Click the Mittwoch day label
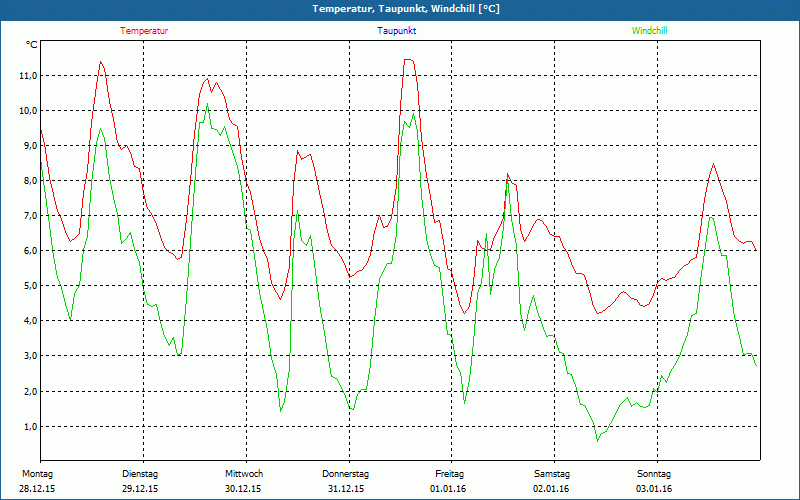Screen dimensions: 800x500 (x=244, y=474)
